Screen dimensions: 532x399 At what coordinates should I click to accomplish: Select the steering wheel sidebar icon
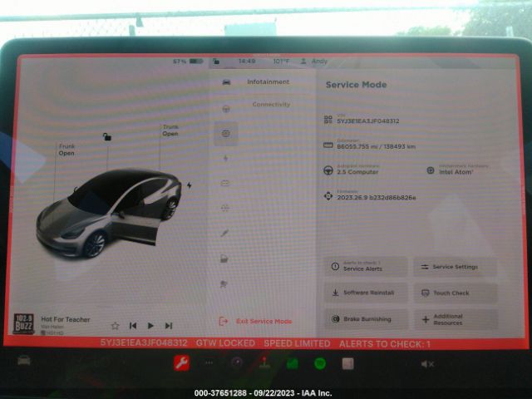click(x=226, y=109)
